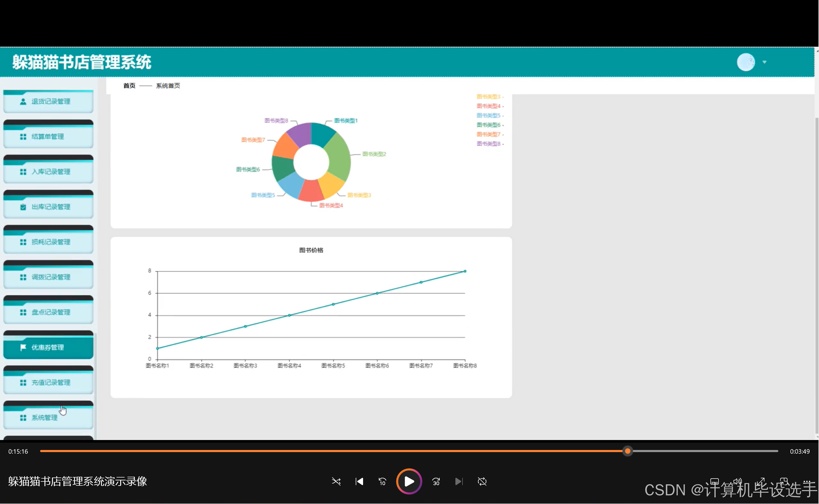
Task: Toggle repeat/loop playback icon
Action: tap(482, 481)
